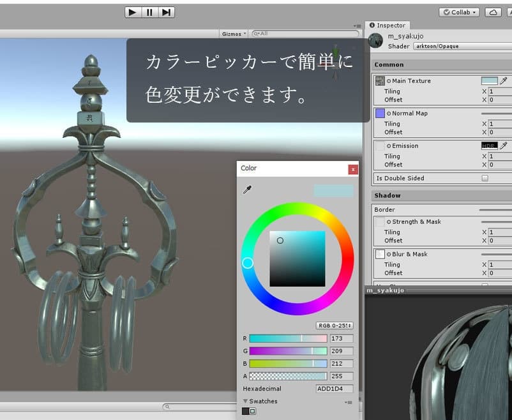The height and width of the screenshot is (420, 512).
Task: Collapse the Swatches section
Action: click(x=245, y=401)
